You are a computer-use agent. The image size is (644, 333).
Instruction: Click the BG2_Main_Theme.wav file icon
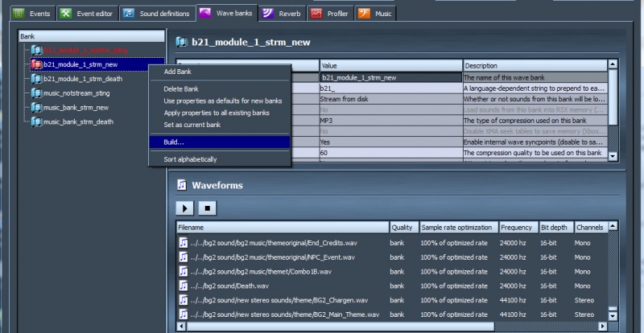point(184,314)
